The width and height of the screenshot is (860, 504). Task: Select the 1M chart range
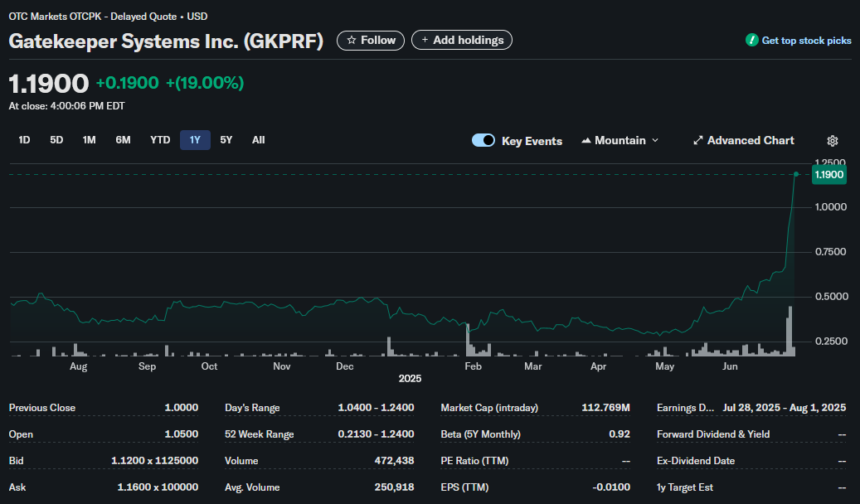[89, 140]
